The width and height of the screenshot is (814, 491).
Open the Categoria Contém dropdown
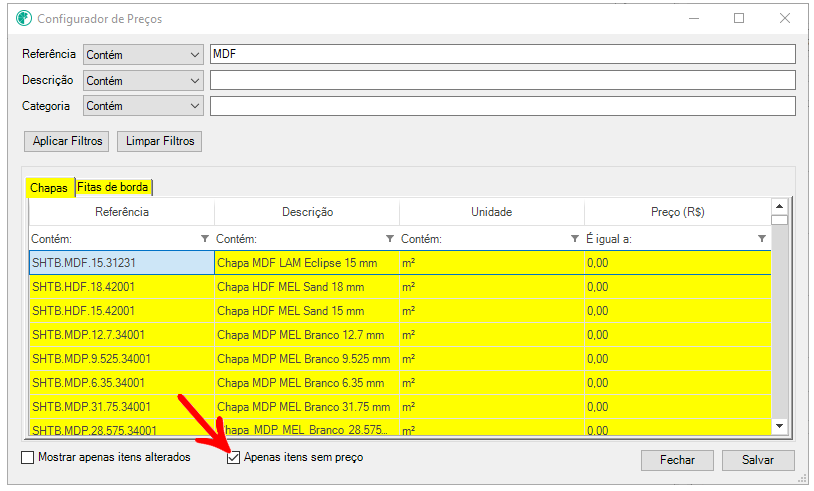click(143, 106)
